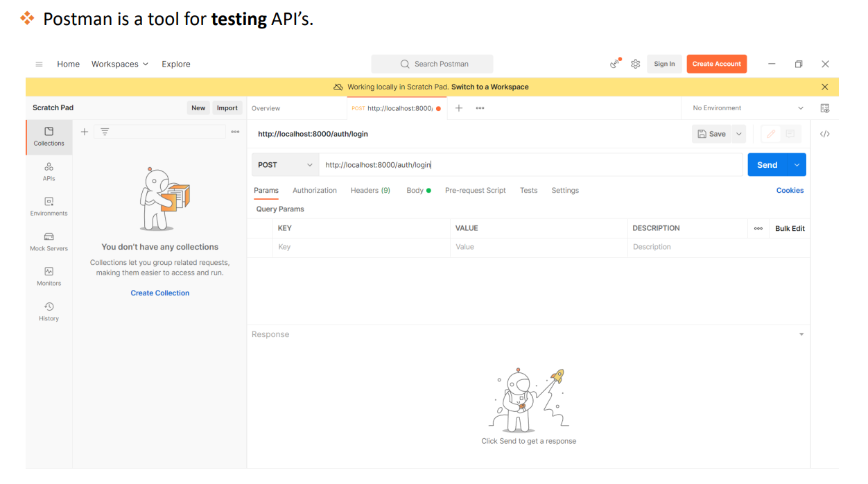Click the Bulk Edit link

[x=790, y=228]
